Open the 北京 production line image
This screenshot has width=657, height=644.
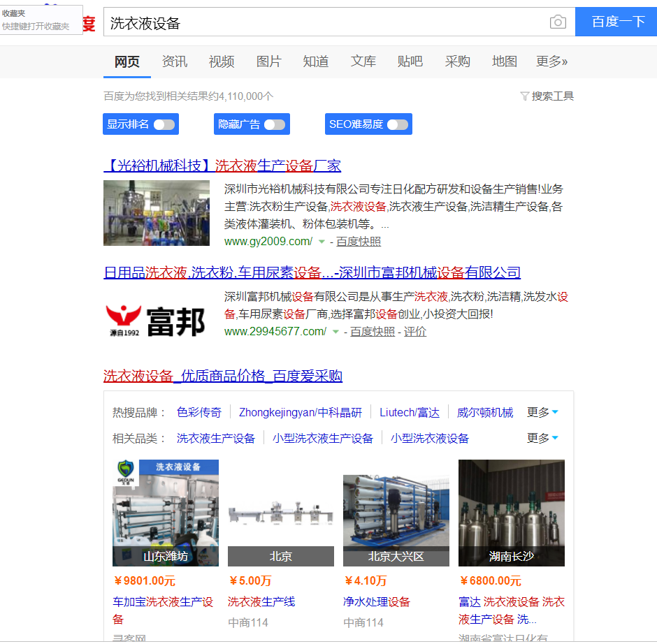281,513
